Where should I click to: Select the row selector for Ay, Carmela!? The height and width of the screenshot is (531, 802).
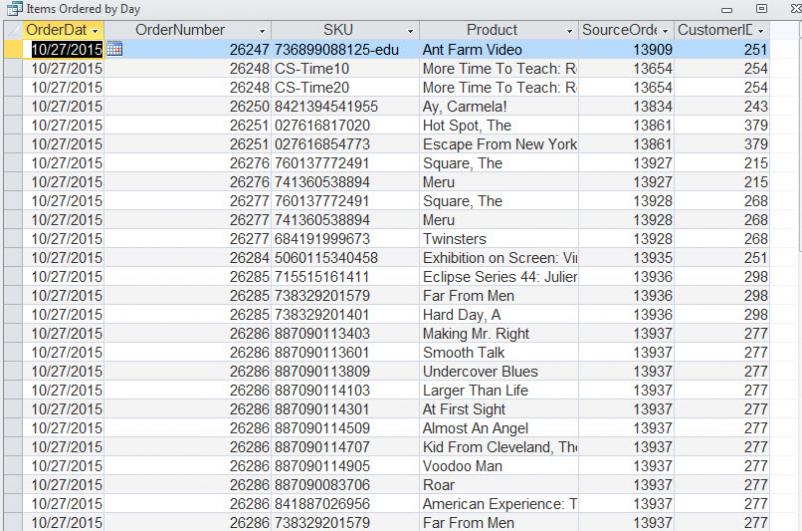tap(13, 106)
